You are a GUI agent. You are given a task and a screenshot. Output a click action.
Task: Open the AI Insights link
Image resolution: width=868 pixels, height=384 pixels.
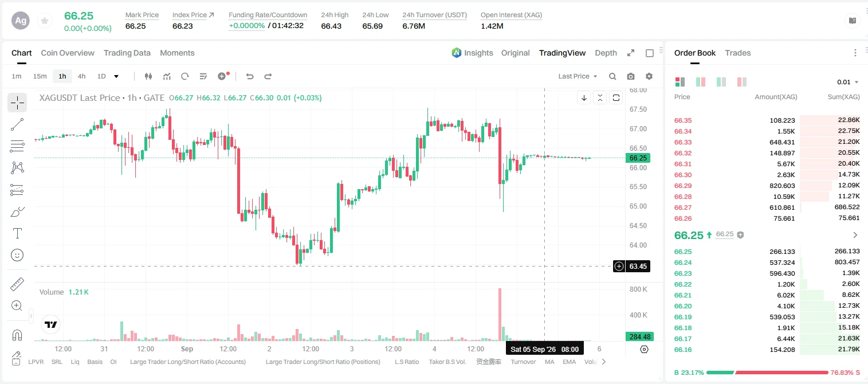click(x=472, y=53)
